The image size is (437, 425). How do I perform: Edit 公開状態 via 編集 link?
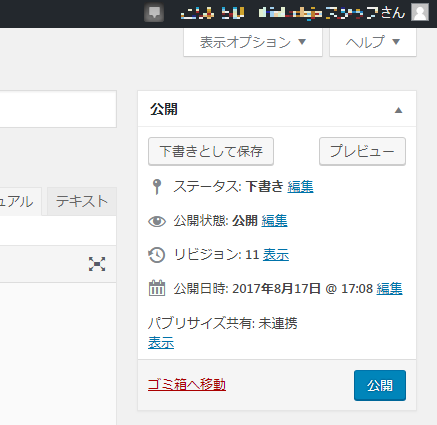(x=274, y=221)
